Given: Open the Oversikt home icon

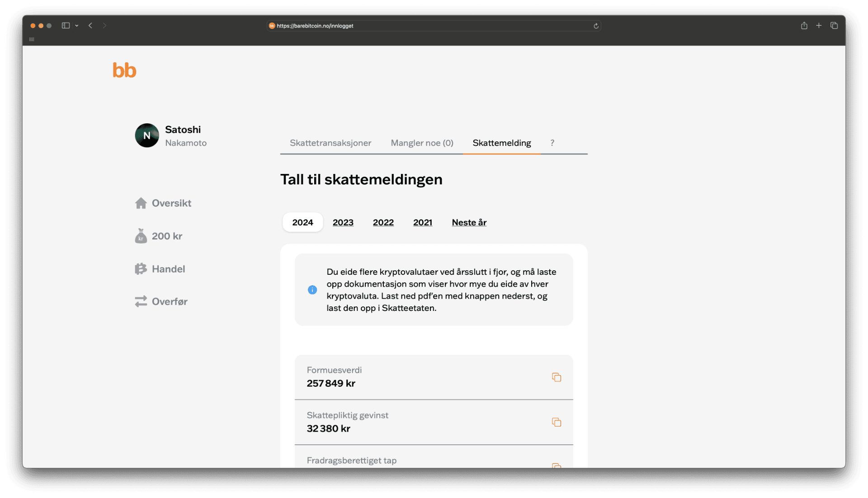Looking at the screenshot, I should point(142,203).
